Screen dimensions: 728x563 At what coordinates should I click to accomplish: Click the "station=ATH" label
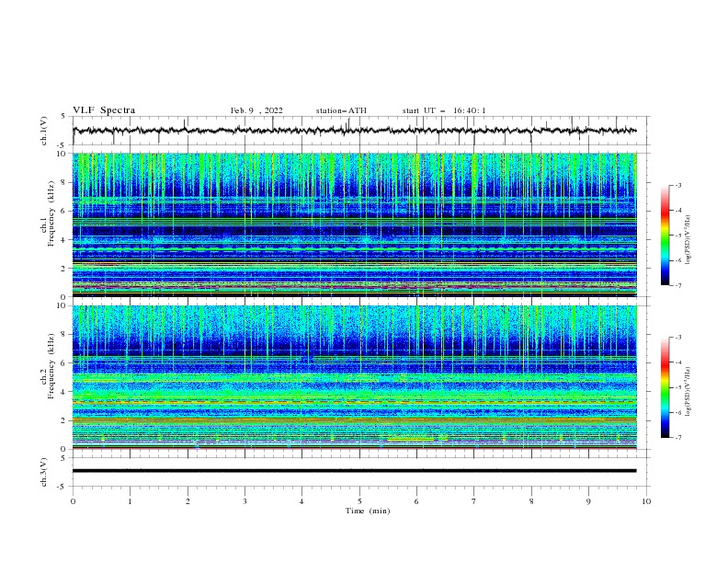(x=341, y=110)
